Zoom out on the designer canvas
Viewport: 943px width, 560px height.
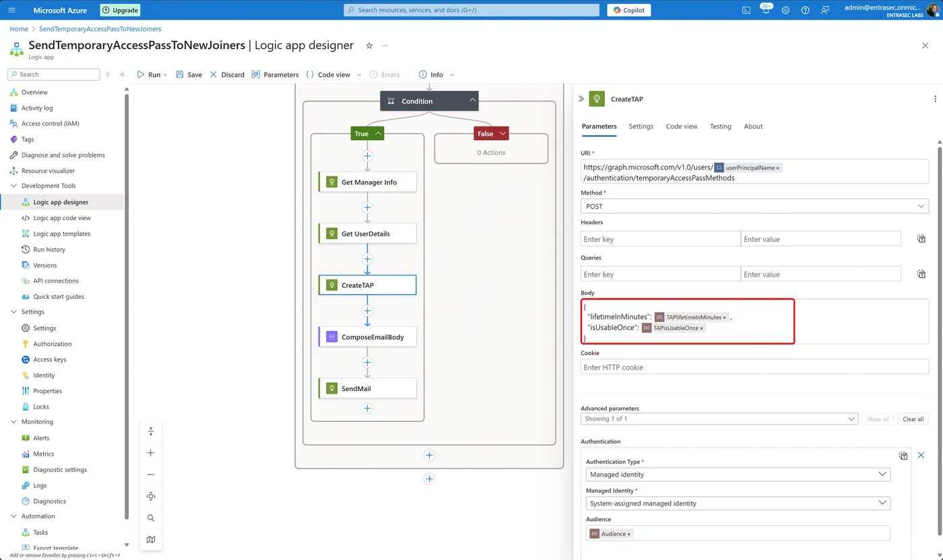151,475
